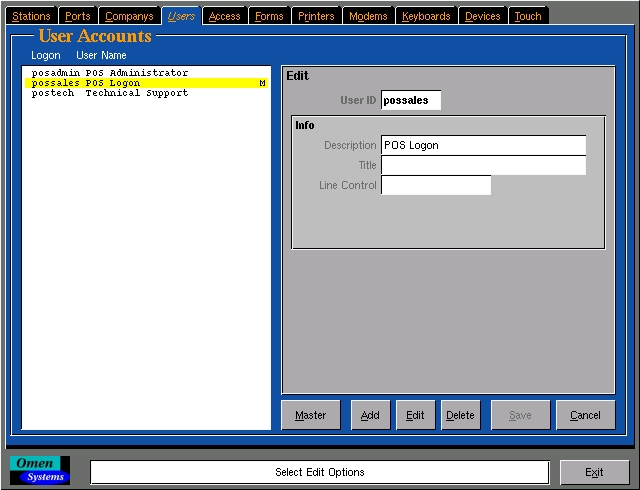Click the Master button
The height and width of the screenshot is (490, 640).
point(311,415)
